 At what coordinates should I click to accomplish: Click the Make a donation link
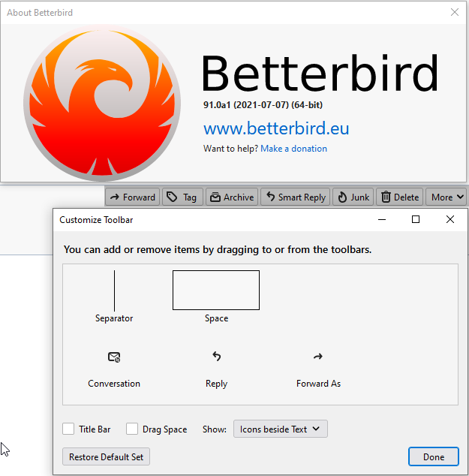293,149
